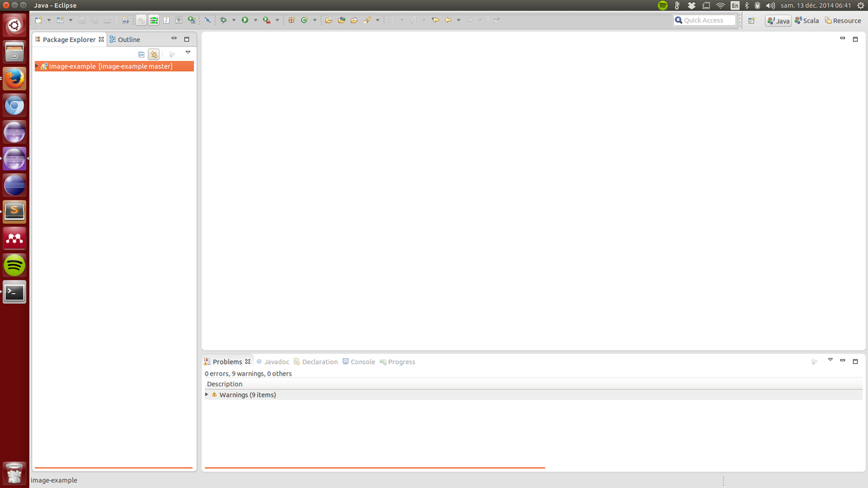
Task: Click the New file wizard icon
Action: coord(38,20)
